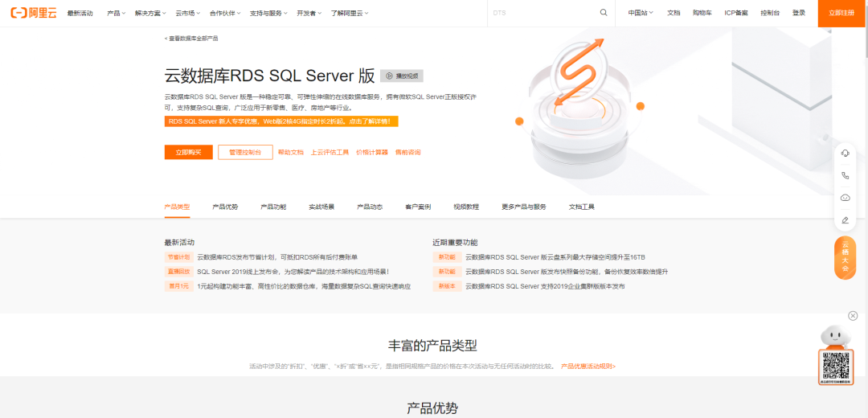
Task: Click the 节省计划 tag label
Action: [178, 257]
